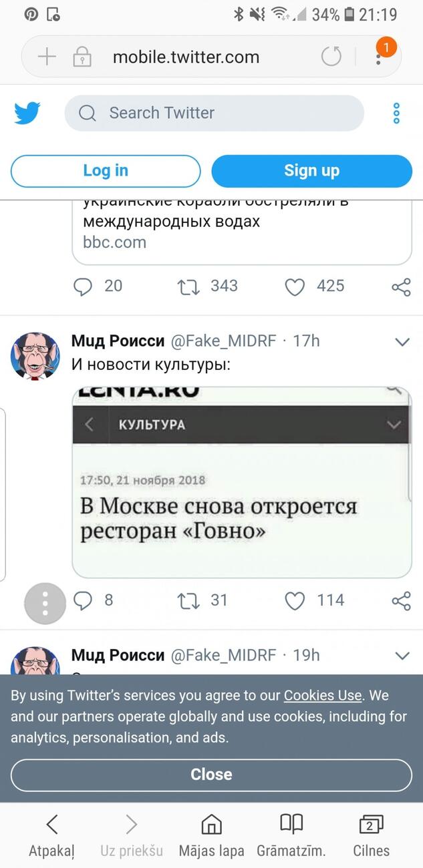This screenshot has width=423, height=868.
Task: Open new tab plus icon
Action: pos(47,57)
